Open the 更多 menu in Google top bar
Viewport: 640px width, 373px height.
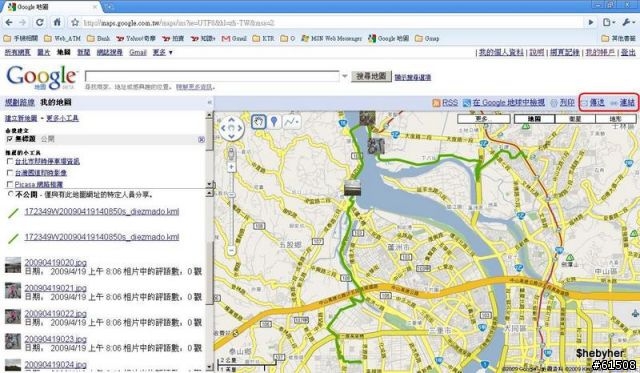(162, 52)
